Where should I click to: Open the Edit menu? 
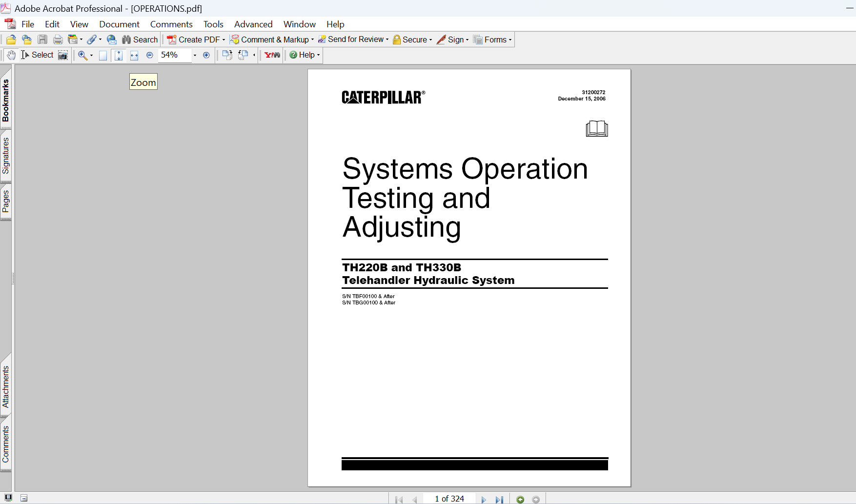tap(52, 24)
